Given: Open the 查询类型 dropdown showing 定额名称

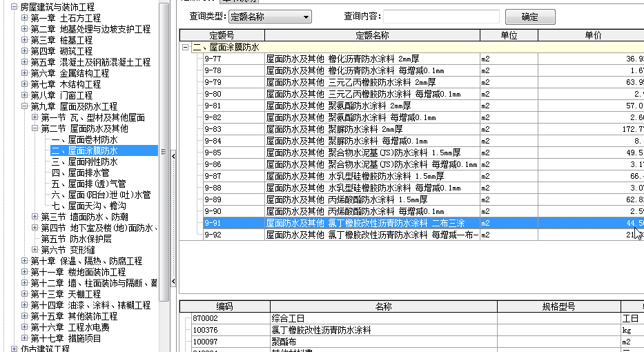Looking at the screenshot, I should pyautogui.click(x=270, y=17).
